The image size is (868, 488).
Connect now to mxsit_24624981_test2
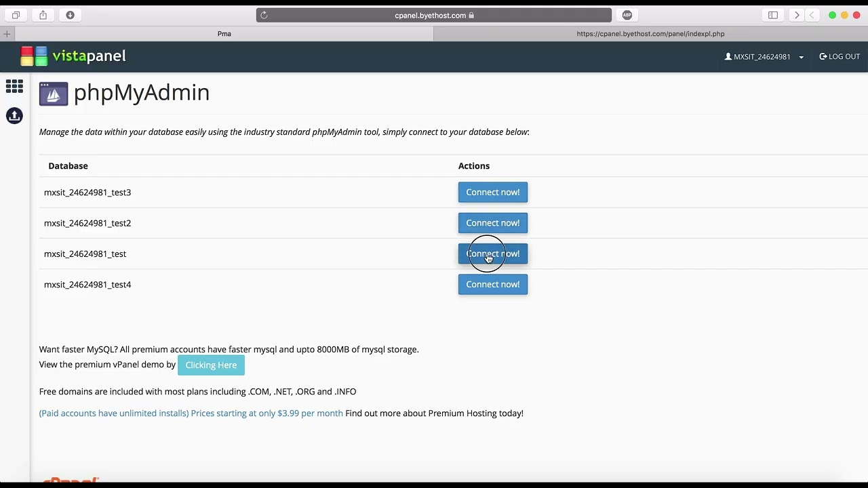click(493, 223)
